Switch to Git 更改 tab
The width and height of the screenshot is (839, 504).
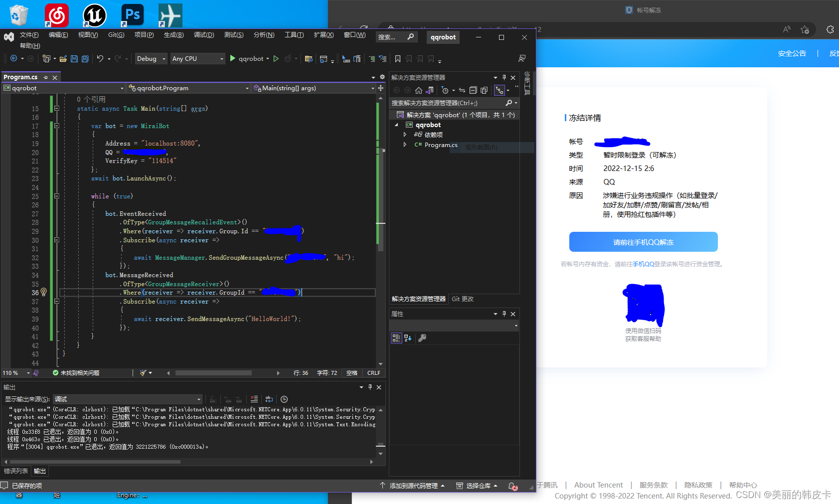coord(463,299)
